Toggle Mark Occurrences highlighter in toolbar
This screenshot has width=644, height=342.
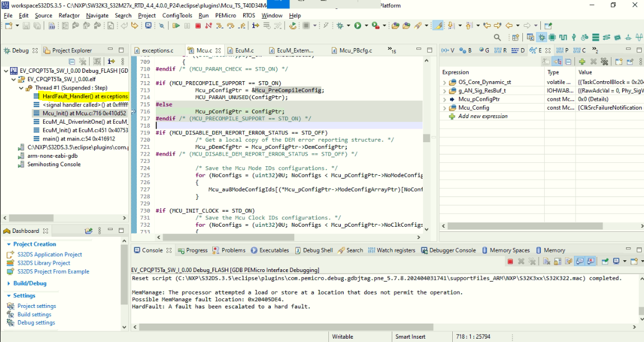[438, 26]
